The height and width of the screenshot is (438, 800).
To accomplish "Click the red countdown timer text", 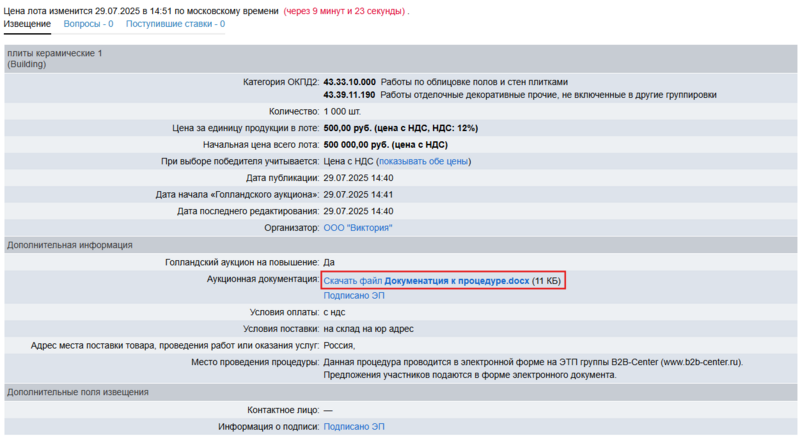I will pyautogui.click(x=345, y=9).
